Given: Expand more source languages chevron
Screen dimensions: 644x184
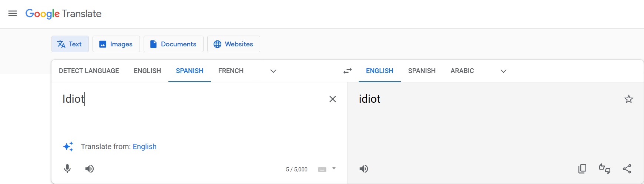Looking at the screenshot, I should pos(273,71).
